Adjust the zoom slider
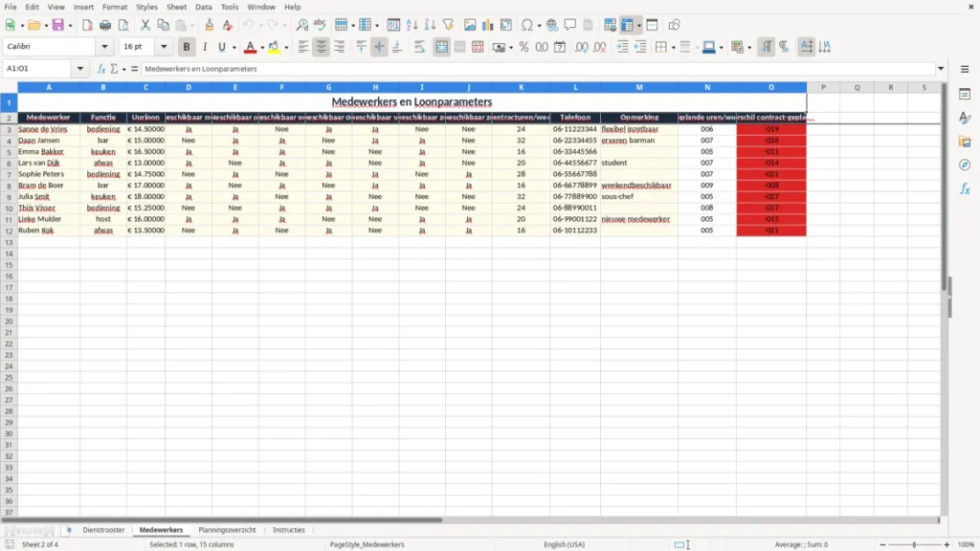The width and height of the screenshot is (980, 551). 914,544
